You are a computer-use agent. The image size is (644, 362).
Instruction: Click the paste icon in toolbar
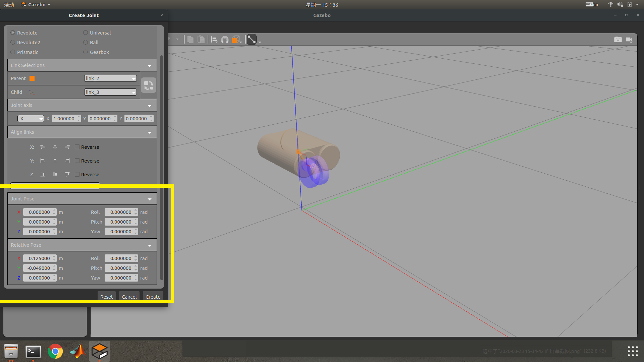[201, 40]
